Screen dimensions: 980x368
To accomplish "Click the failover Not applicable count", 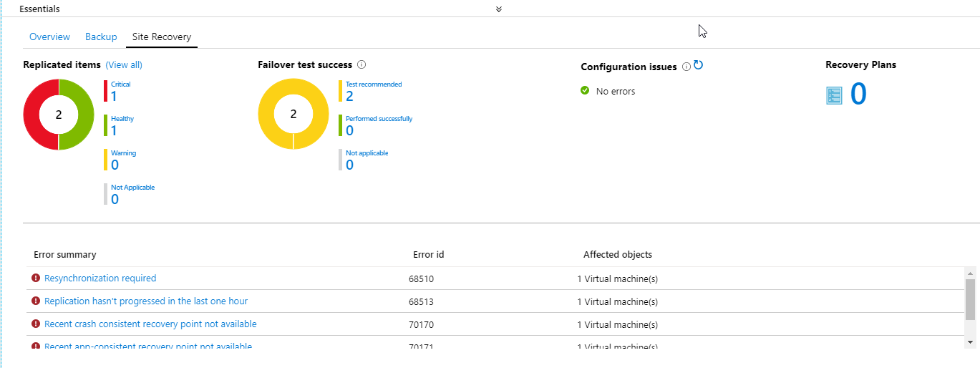I will coord(349,165).
